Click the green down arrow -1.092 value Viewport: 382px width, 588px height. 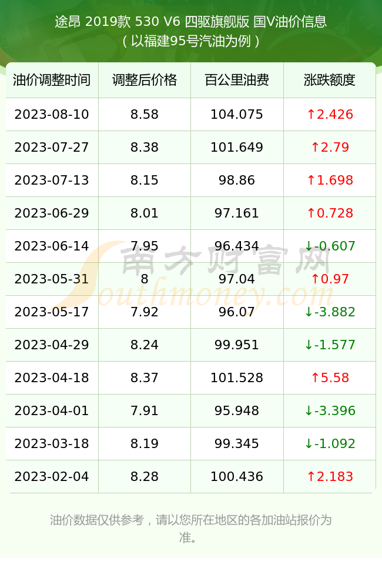[x=330, y=443]
